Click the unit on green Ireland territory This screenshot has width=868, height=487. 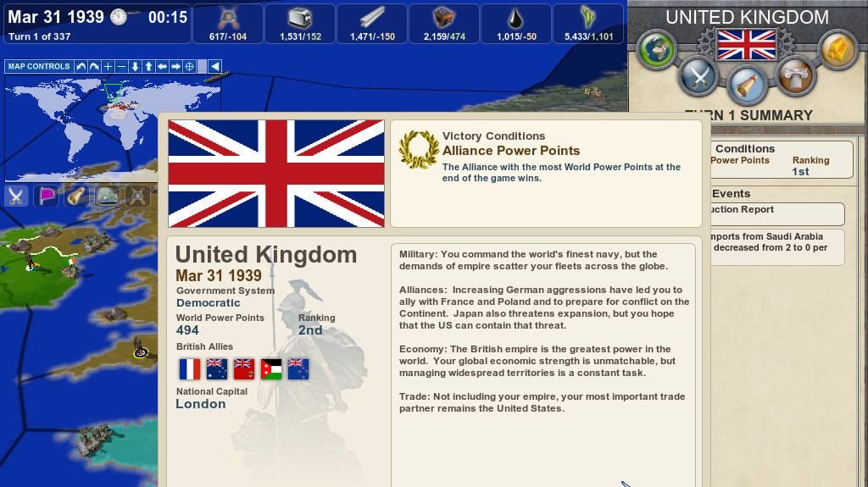pyautogui.click(x=31, y=262)
